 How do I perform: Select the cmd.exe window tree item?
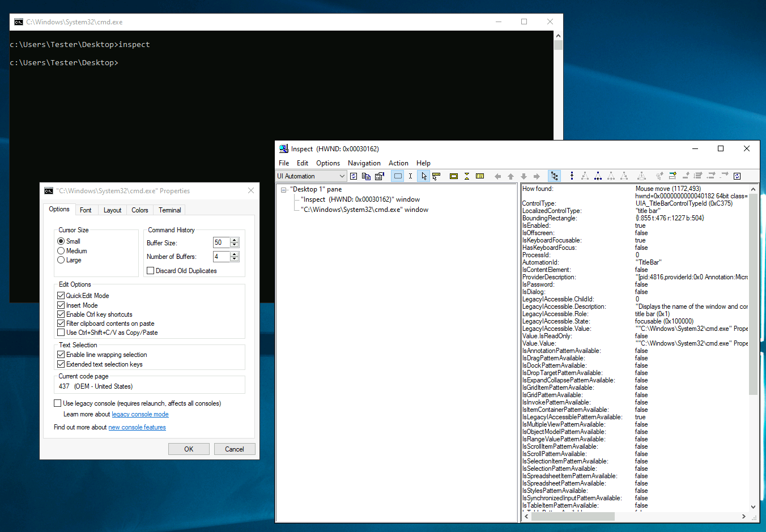[364, 210]
